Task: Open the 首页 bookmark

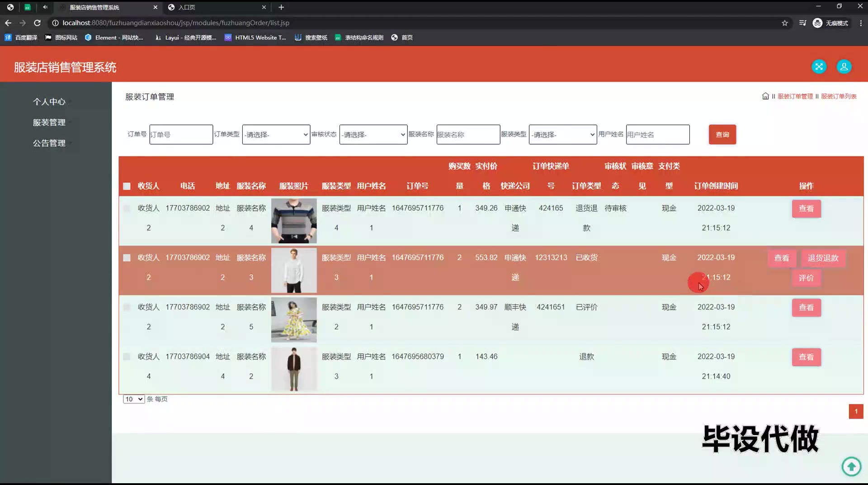Action: tap(402, 38)
